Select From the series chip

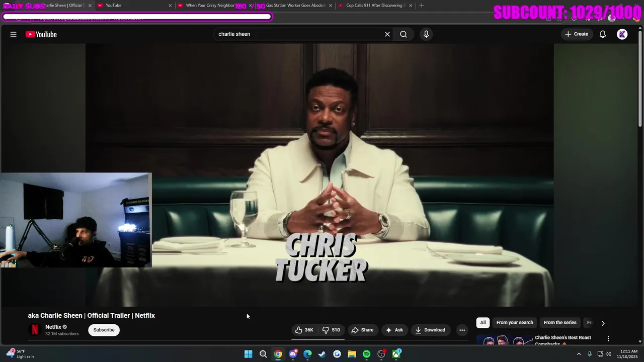tap(560, 323)
